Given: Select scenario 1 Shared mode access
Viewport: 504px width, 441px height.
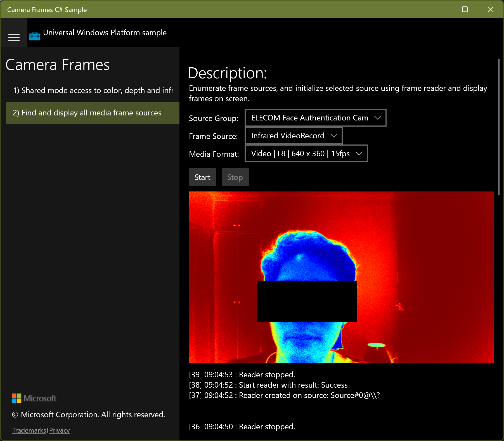Looking at the screenshot, I should (93, 91).
